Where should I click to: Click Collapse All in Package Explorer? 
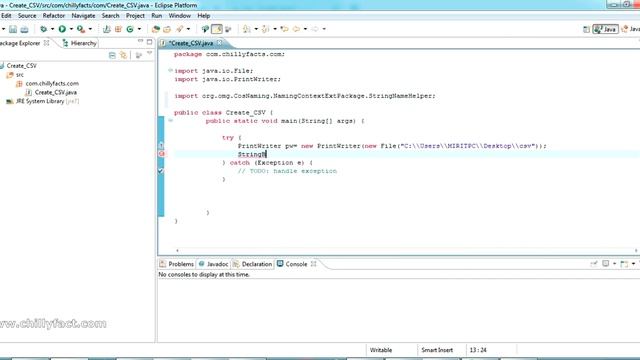click(112, 55)
